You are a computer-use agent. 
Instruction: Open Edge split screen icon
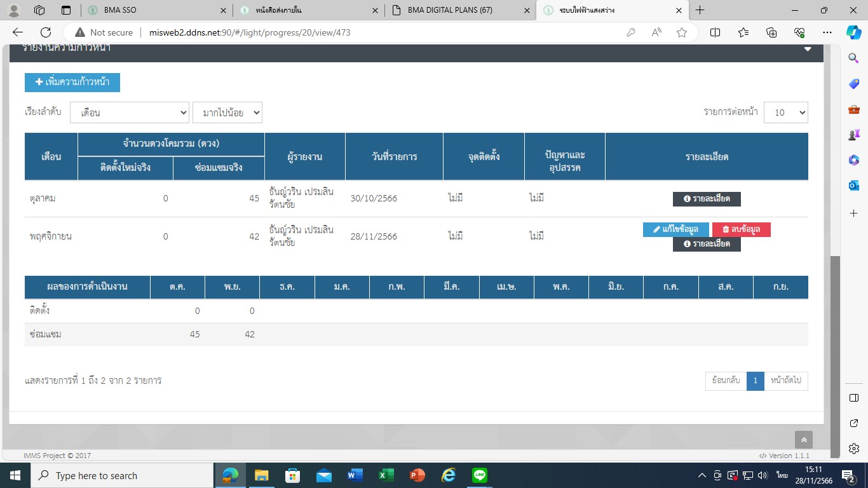pos(715,32)
